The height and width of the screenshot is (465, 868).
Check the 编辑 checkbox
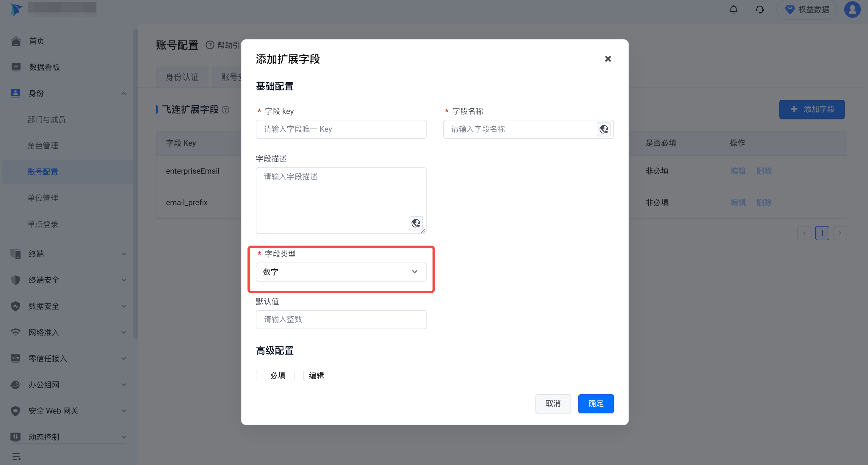(x=299, y=376)
